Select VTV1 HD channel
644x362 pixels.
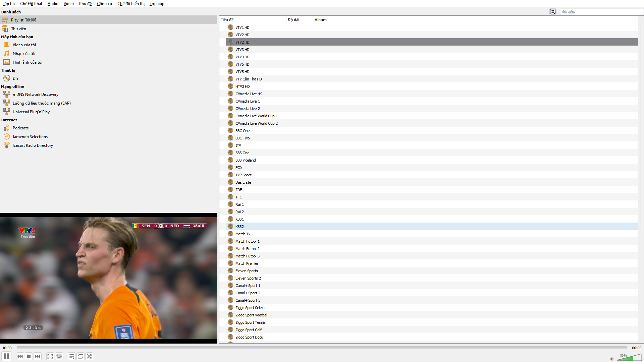[432, 27]
